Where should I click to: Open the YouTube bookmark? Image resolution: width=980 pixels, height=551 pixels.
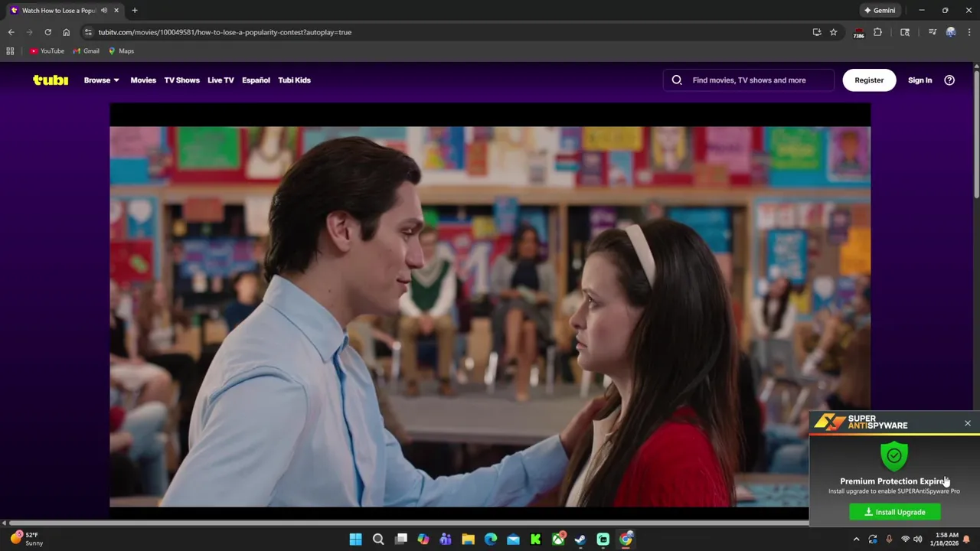pos(47,51)
